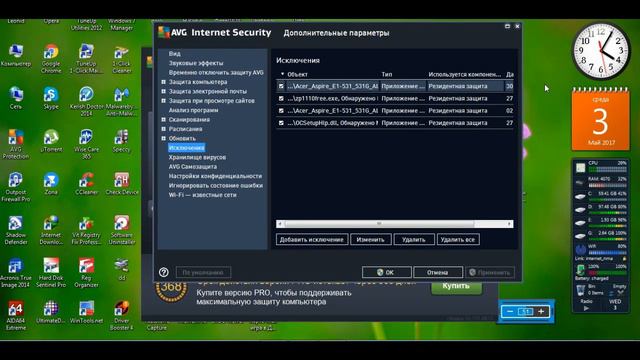Screen dimensions: 640x360
Task: Open the Компьютер desktop icon
Action: click(16, 55)
